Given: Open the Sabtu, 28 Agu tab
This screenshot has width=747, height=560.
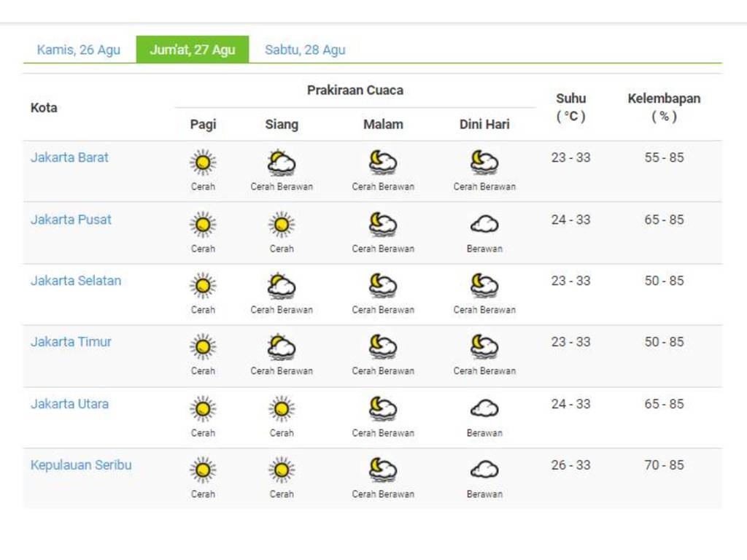Looking at the screenshot, I should click(x=305, y=50).
